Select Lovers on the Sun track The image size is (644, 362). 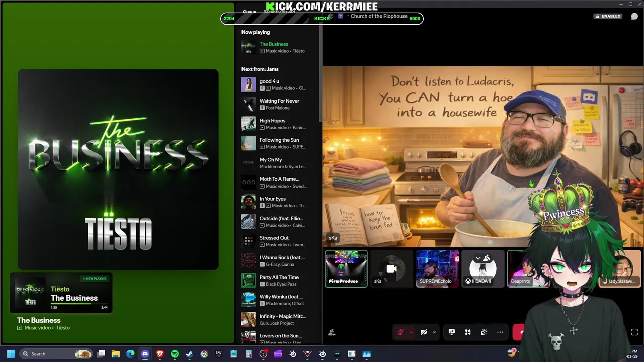pos(279,338)
